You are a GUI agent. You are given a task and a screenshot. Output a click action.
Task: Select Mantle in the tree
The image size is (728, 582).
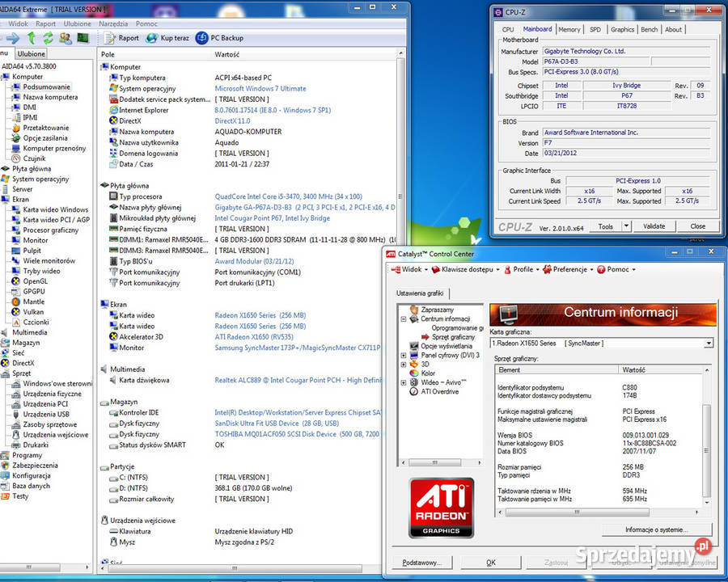click(x=34, y=302)
